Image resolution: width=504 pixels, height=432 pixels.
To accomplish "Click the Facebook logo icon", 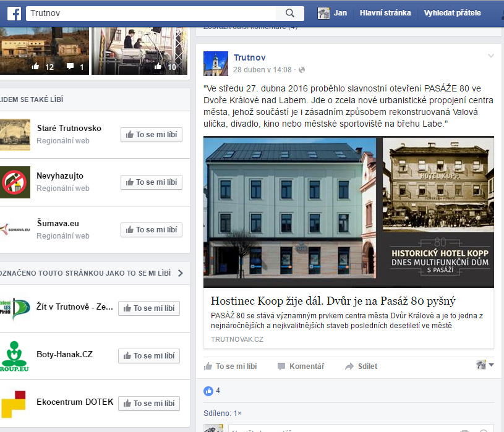I will point(14,13).
